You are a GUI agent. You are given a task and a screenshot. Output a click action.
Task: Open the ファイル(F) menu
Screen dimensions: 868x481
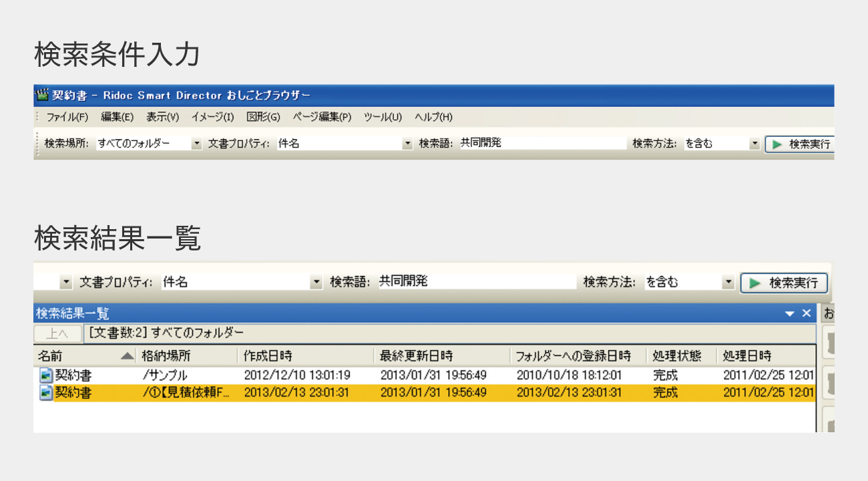tap(67, 117)
